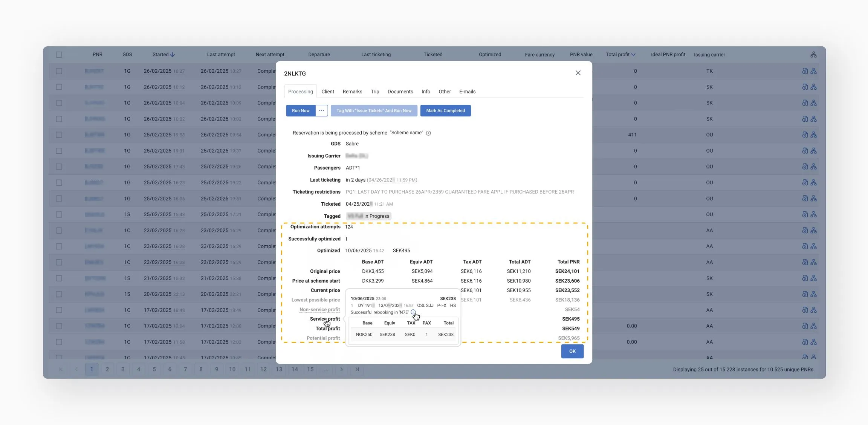
Task: Sort by the Started column arrow
Action: click(173, 55)
